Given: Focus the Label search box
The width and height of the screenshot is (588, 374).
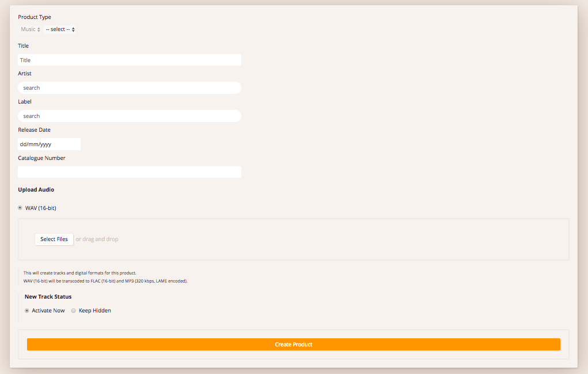Looking at the screenshot, I should pos(129,116).
